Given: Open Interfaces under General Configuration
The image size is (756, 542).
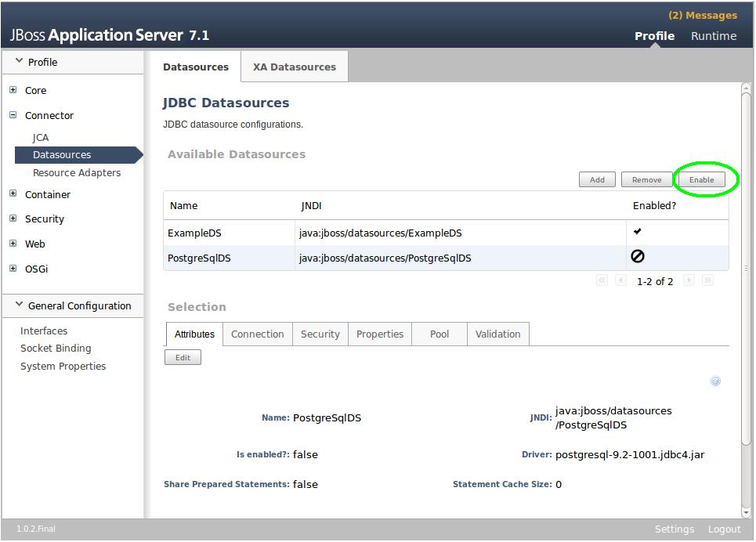Looking at the screenshot, I should click(x=44, y=331).
